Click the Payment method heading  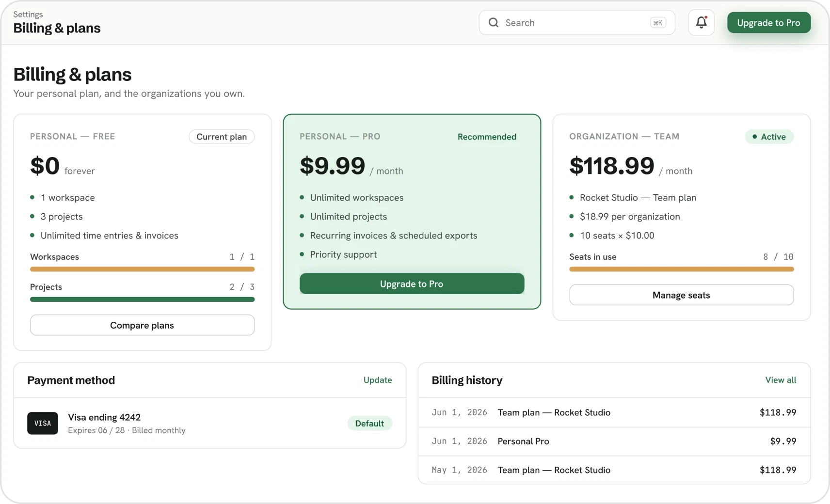71,380
